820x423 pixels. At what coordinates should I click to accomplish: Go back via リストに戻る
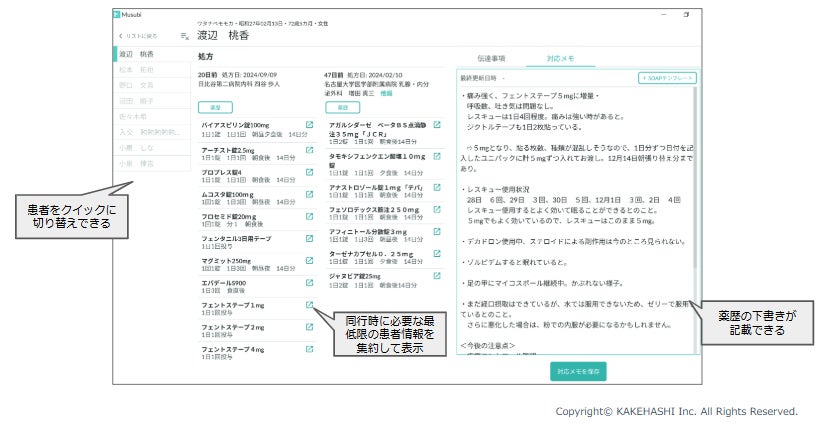(x=138, y=36)
